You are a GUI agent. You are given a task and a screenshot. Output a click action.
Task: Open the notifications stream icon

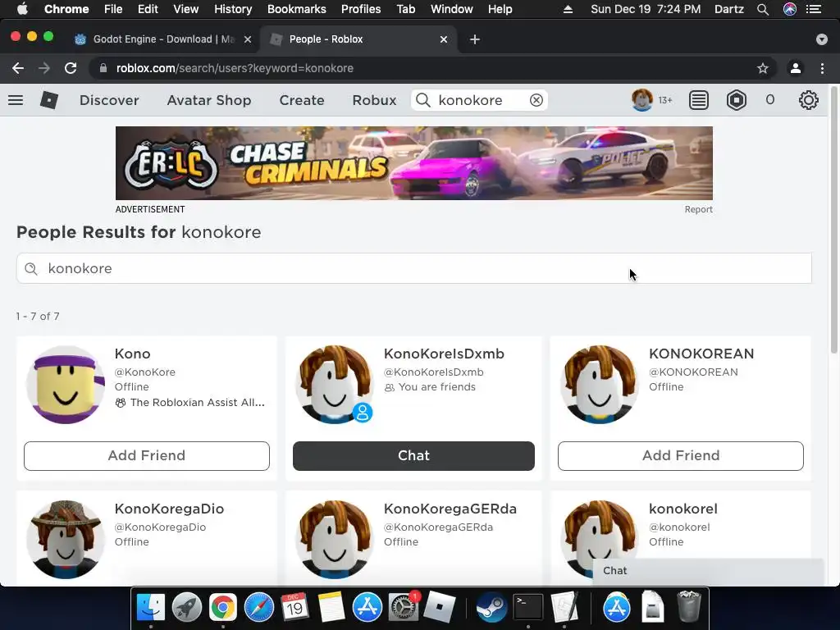tap(699, 100)
